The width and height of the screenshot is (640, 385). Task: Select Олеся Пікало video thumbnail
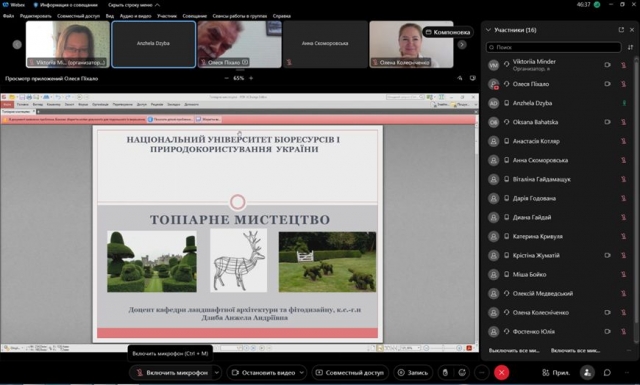[240, 44]
